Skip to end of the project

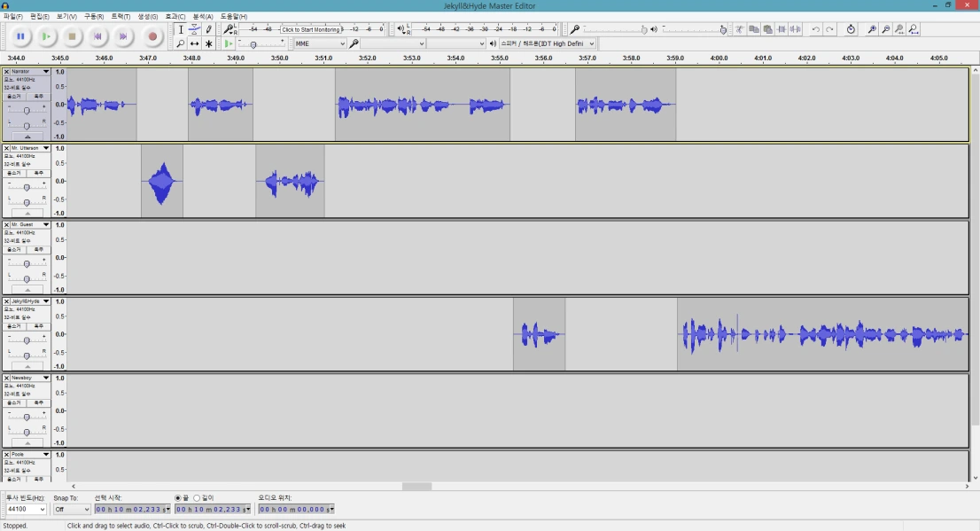[x=123, y=37]
